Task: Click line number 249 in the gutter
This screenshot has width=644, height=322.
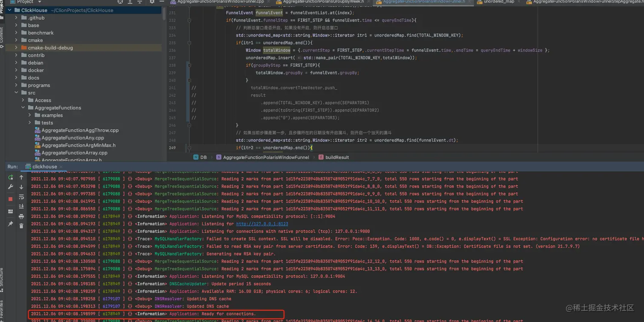Action: click(172, 148)
